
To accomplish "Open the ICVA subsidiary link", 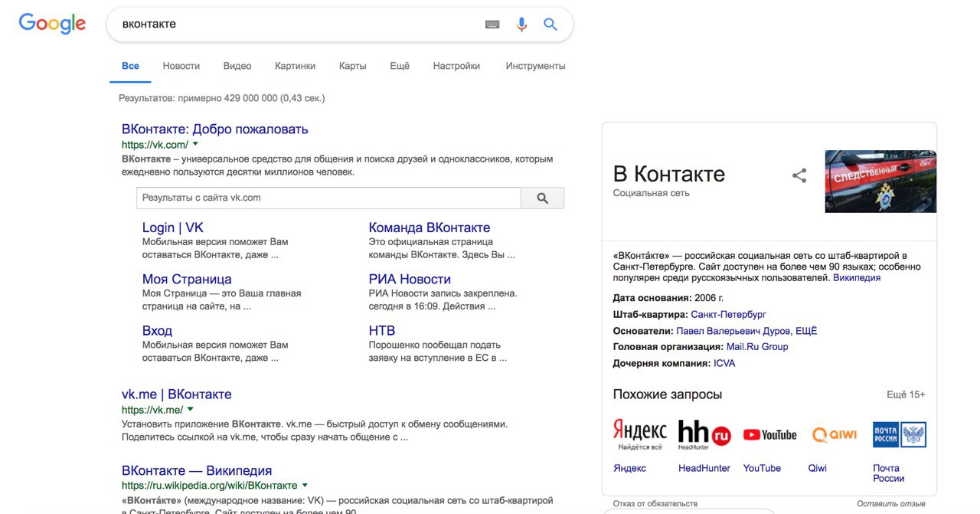I will coord(724,363).
